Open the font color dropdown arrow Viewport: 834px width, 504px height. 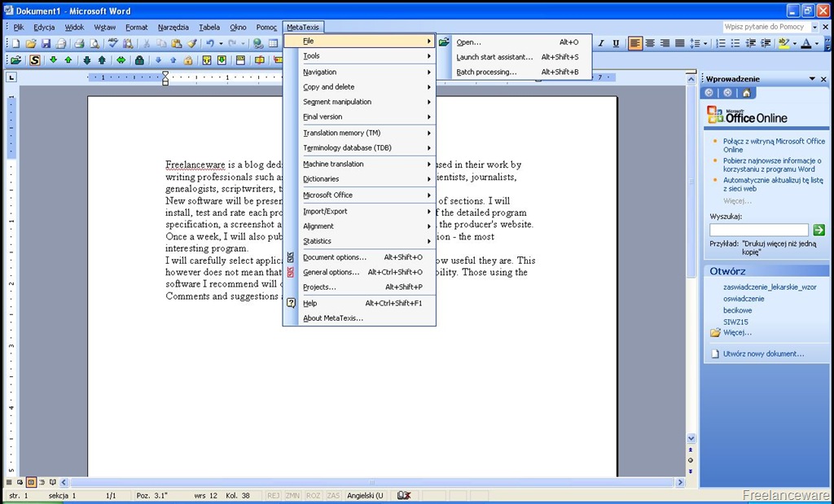coord(818,44)
